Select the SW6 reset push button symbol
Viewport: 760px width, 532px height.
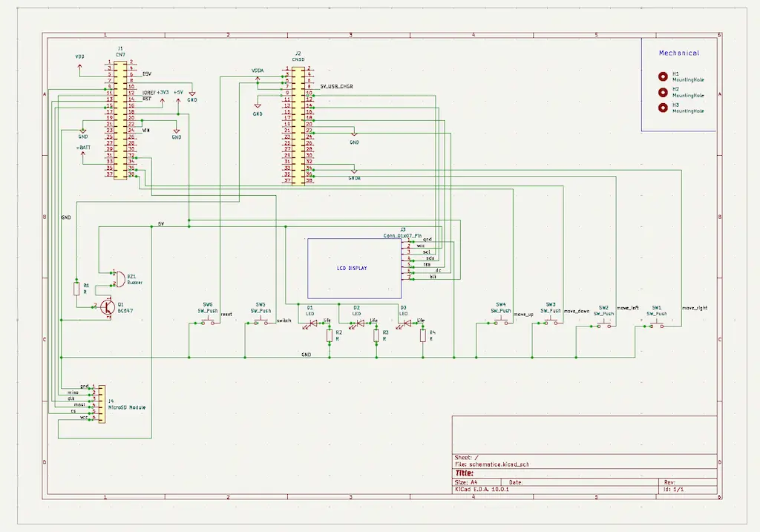coord(208,322)
